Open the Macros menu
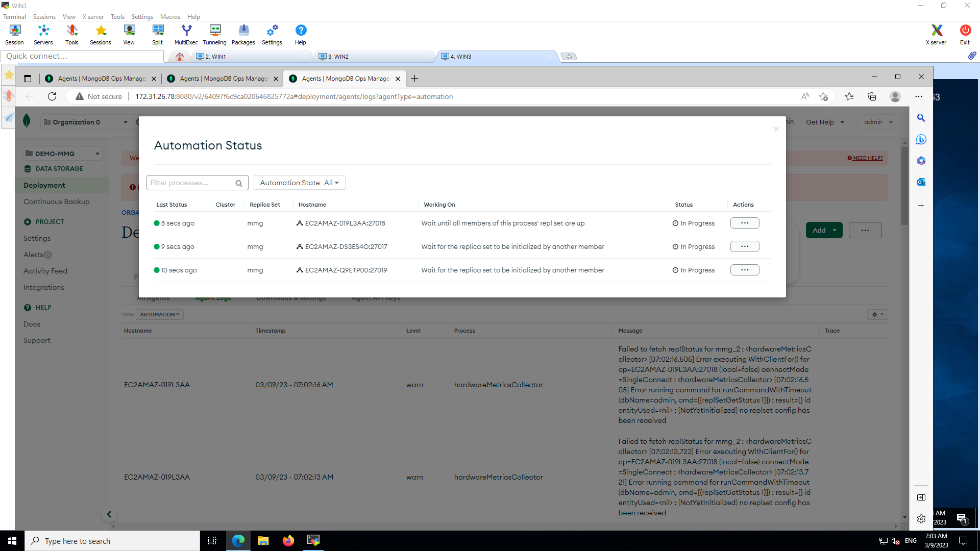 coord(170,17)
